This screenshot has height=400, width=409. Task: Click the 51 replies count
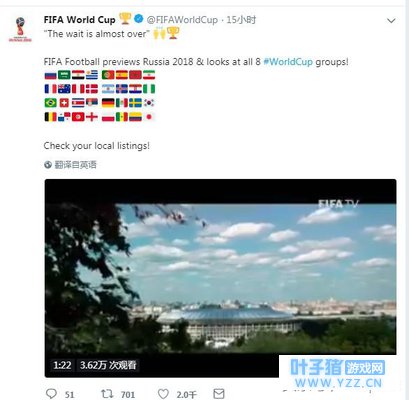(69, 395)
